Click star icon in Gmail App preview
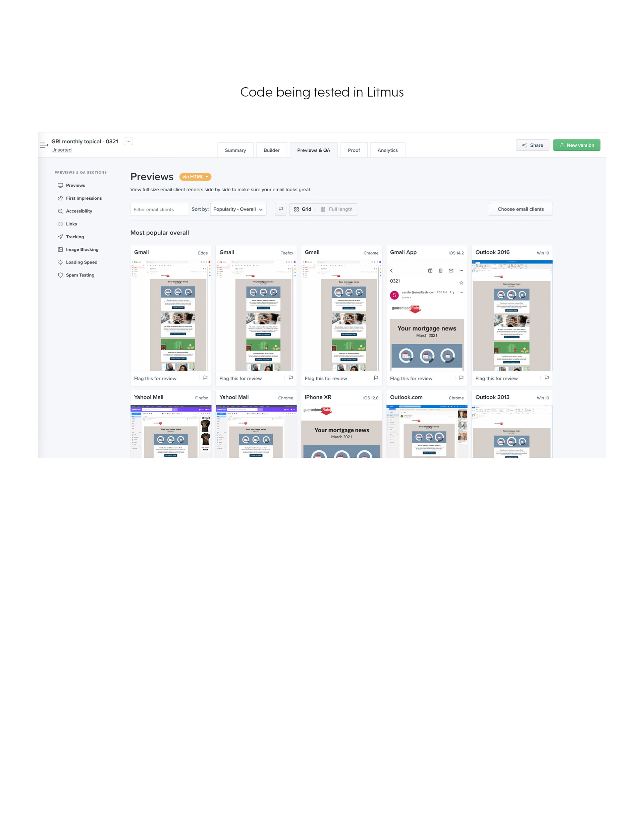644x834 pixels. click(x=461, y=283)
